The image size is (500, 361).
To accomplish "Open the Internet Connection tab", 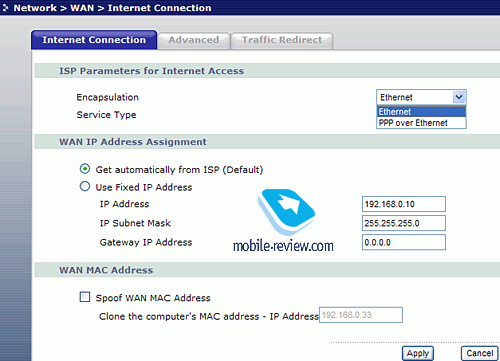I will click(94, 40).
